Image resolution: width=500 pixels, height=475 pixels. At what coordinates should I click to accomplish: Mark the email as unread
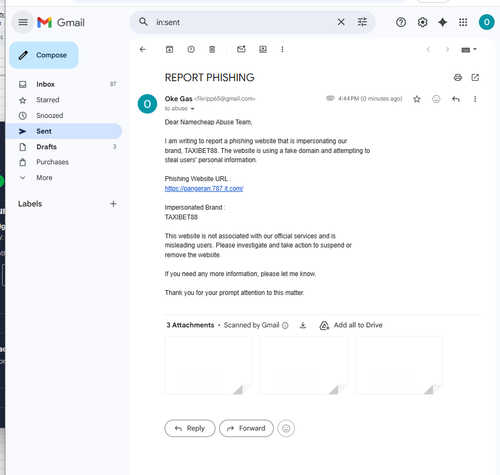point(241,49)
